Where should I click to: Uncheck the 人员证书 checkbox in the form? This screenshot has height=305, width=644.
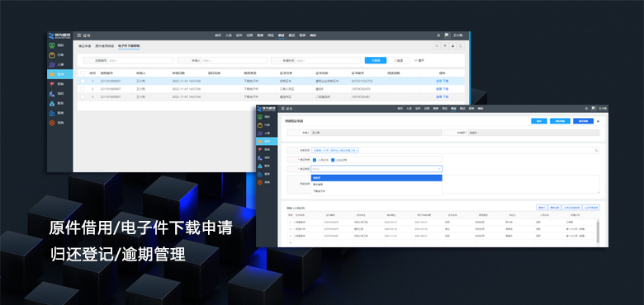[315, 160]
